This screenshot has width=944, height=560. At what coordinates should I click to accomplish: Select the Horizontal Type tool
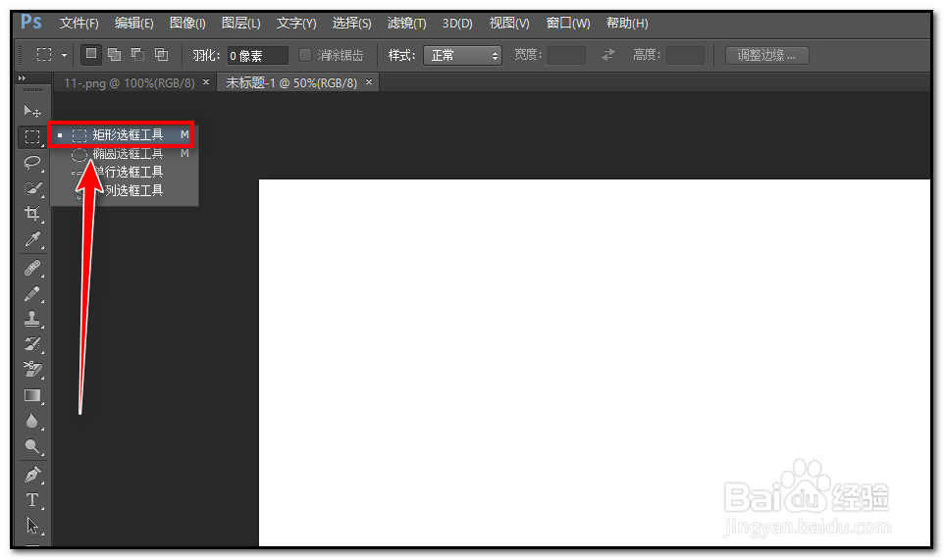(32, 500)
